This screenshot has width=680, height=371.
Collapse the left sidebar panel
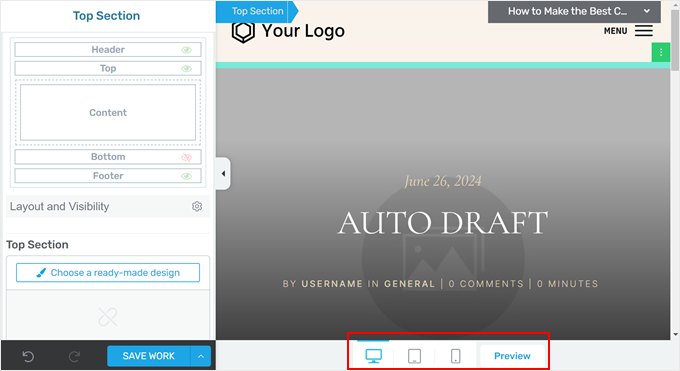point(223,174)
